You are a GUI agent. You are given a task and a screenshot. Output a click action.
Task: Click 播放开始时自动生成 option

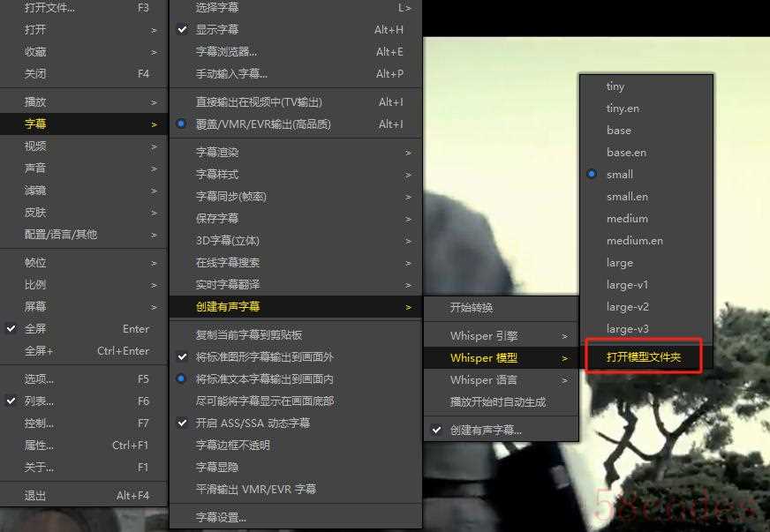[501, 402]
